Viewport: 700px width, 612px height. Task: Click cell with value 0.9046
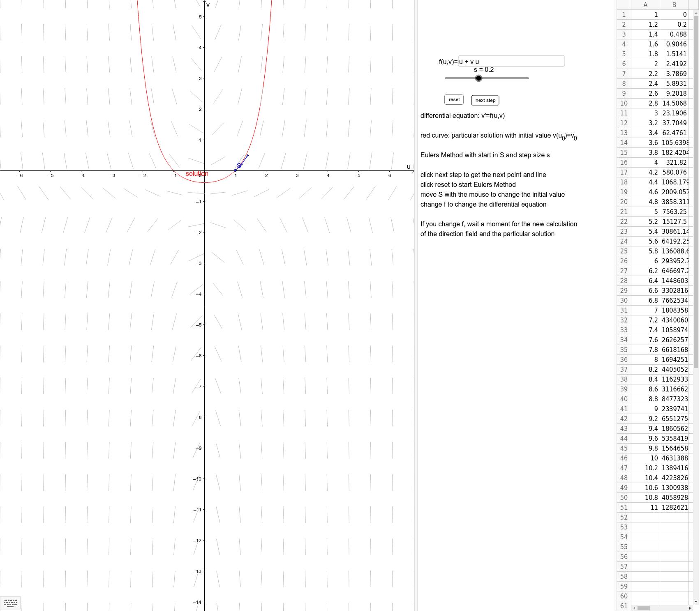tap(674, 44)
